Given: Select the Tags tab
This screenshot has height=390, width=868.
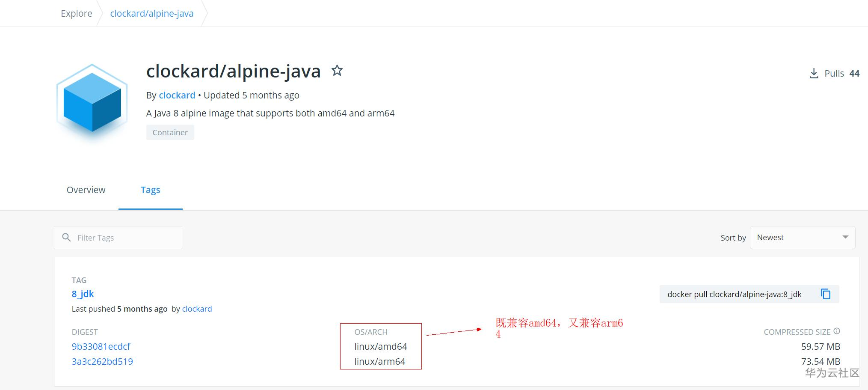Looking at the screenshot, I should [150, 190].
